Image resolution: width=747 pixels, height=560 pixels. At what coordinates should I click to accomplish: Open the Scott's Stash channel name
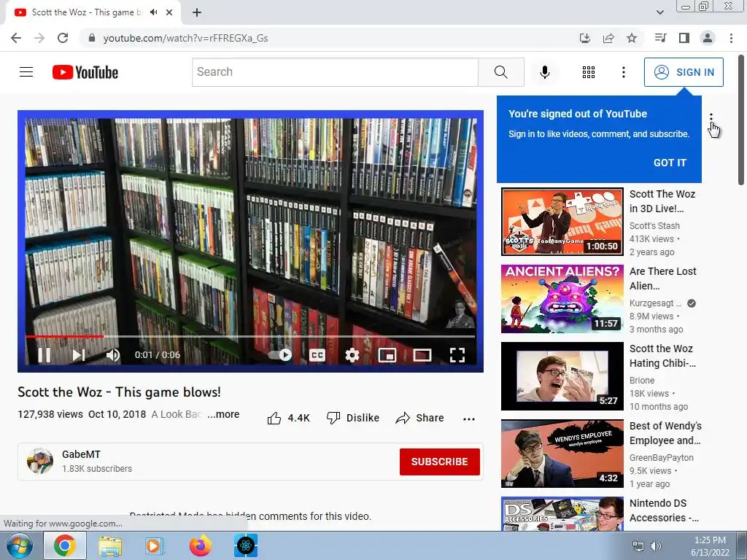coord(654,226)
